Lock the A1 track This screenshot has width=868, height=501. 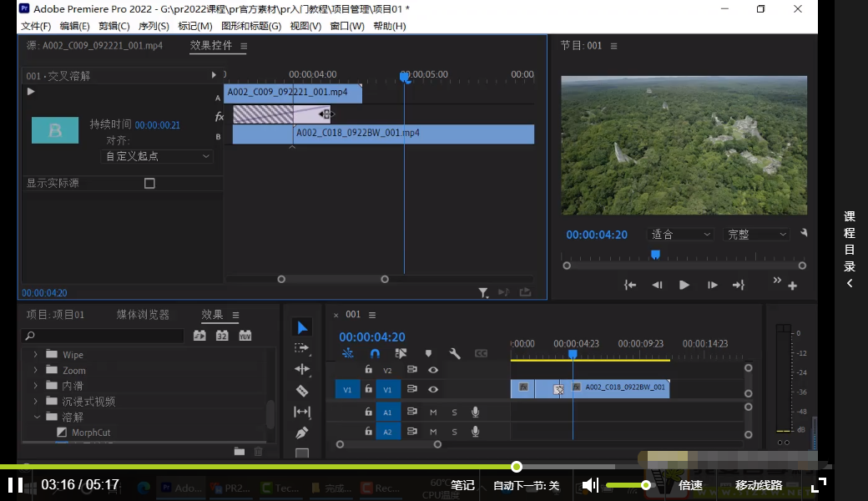coord(368,412)
